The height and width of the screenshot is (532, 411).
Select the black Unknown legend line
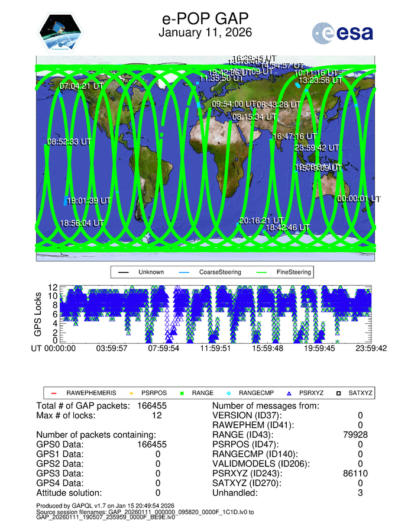click(x=124, y=272)
